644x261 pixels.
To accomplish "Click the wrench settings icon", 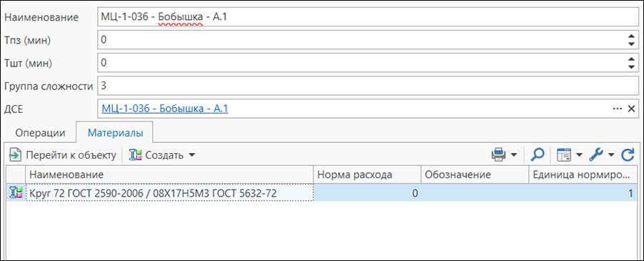I will tap(596, 155).
